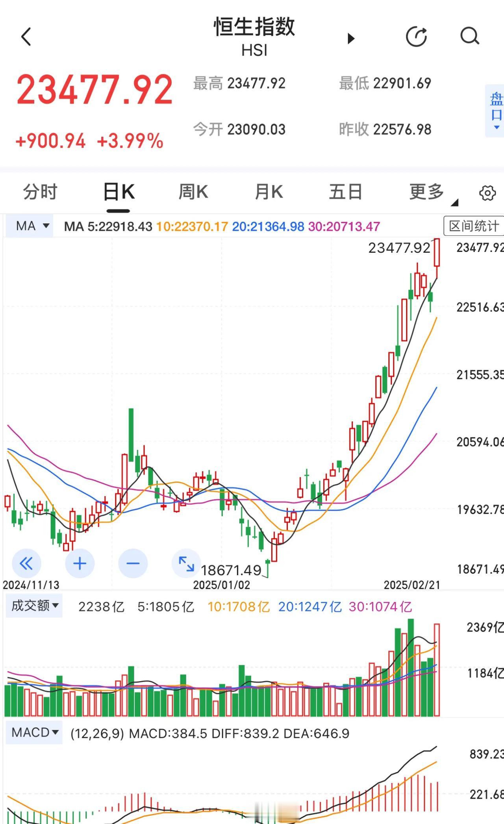504x824 pixels.
Task: Tap the latest red candlestick at chart top
Action: coord(437,253)
